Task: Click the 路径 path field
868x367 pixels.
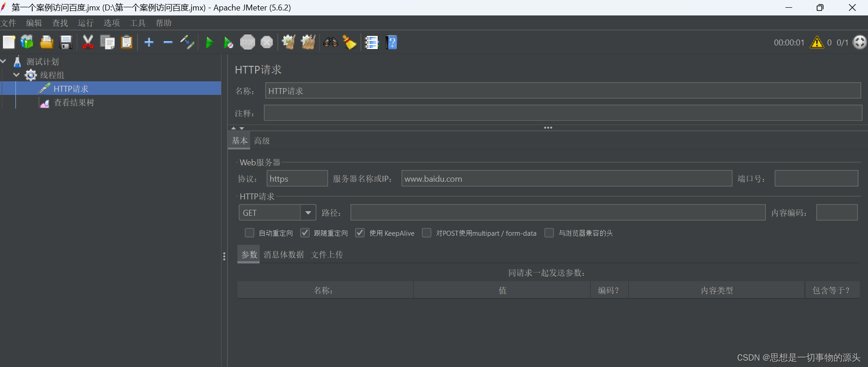Action: pyautogui.click(x=558, y=212)
